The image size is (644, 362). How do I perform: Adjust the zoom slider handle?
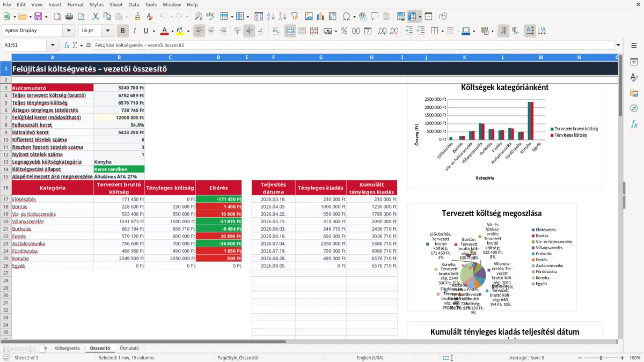(601, 358)
